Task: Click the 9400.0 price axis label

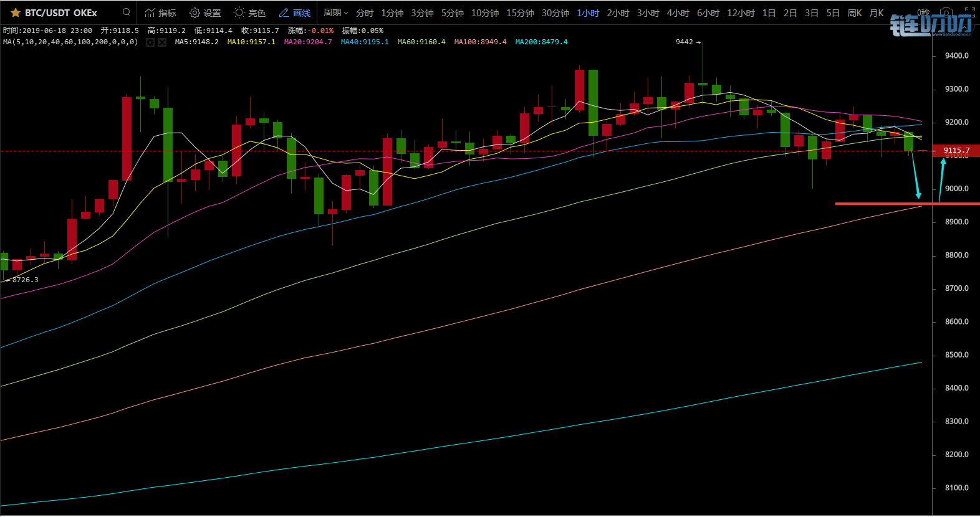Action: (957, 55)
